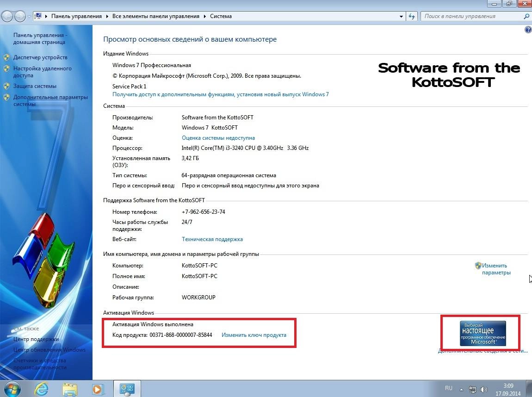
Task: Open System Protection (Защита системы)
Action: (x=35, y=86)
